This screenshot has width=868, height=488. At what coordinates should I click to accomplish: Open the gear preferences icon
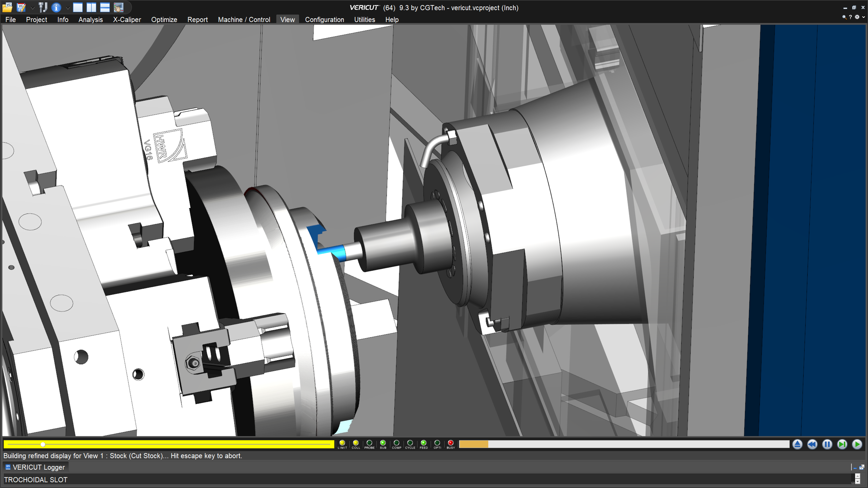pyautogui.click(x=857, y=17)
